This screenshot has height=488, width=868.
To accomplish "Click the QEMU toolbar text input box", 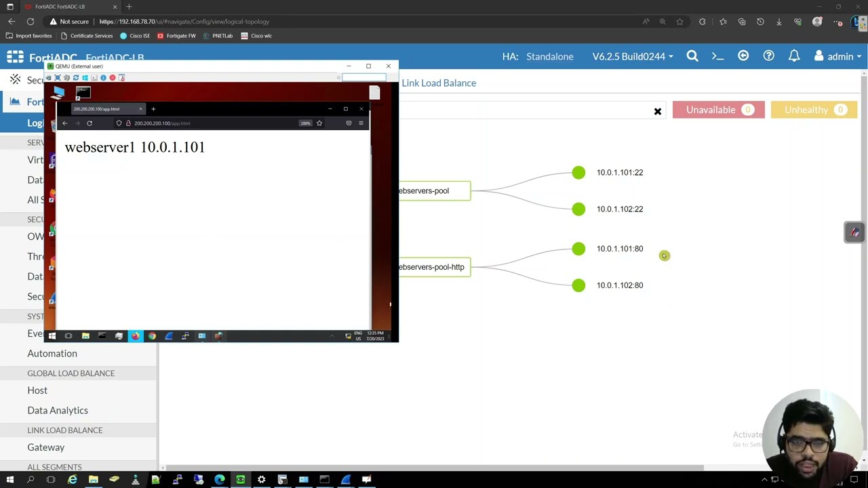I will pos(364,78).
